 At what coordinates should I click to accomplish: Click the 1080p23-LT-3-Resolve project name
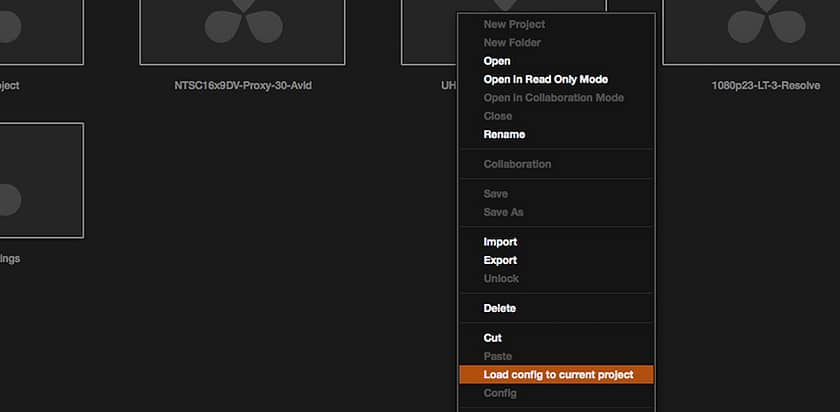coord(766,86)
